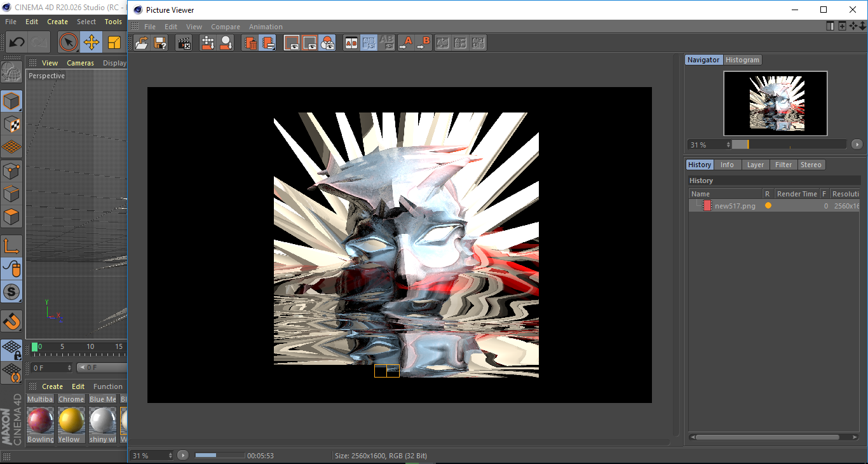Toggle the Snap magnet icon
The height and width of the screenshot is (464, 868).
(11, 321)
